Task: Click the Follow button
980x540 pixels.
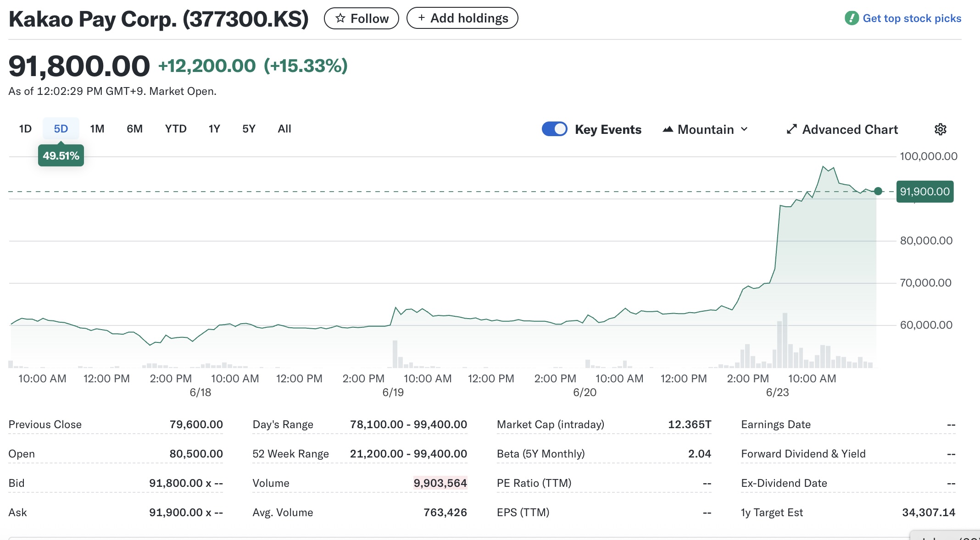Action: pos(362,18)
